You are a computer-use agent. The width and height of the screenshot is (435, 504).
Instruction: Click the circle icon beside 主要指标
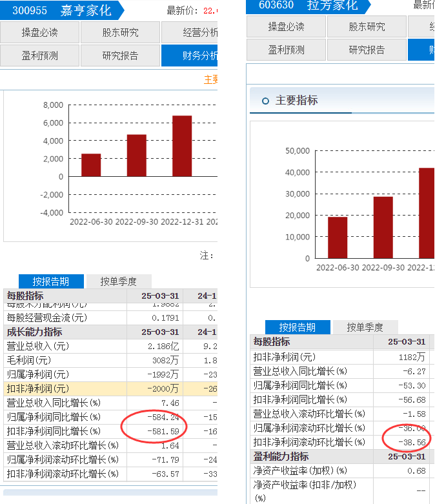coord(265,101)
